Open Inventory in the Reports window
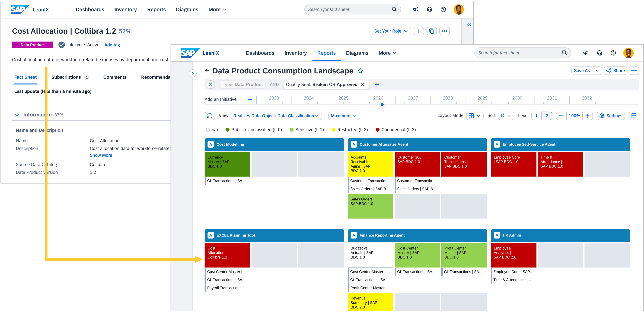The width and height of the screenshot is (644, 312). click(x=295, y=53)
